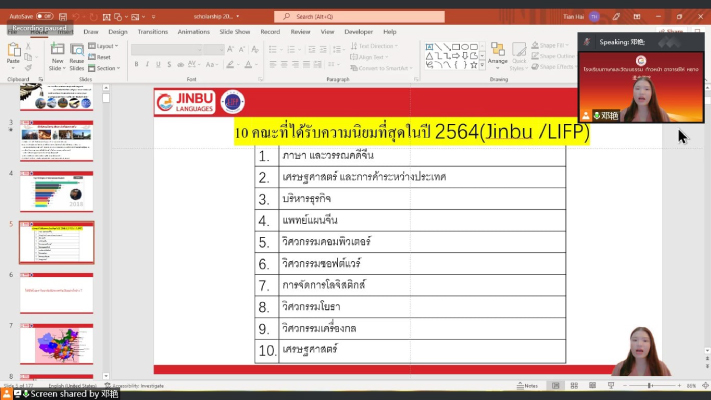
Task: Click the zoom slider in status bar
Action: [652, 385]
